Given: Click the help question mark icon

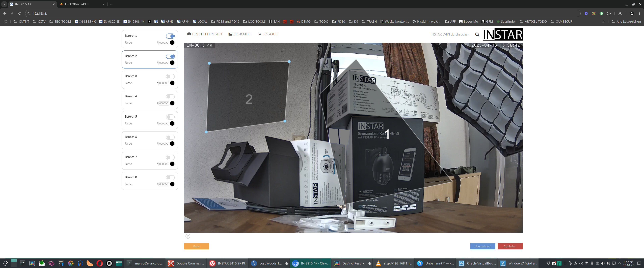Looking at the screenshot, I should [x=188, y=236].
